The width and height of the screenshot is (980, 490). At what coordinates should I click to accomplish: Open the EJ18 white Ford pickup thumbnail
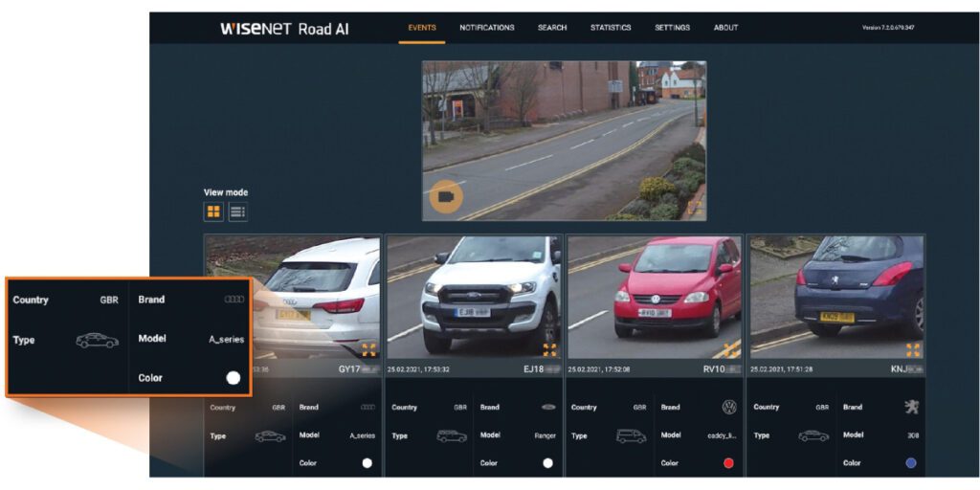[473, 297]
